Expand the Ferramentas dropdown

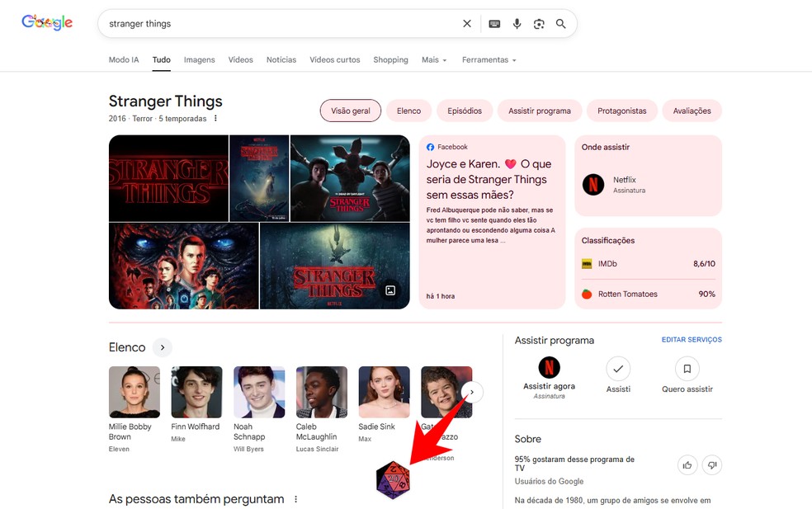489,59
